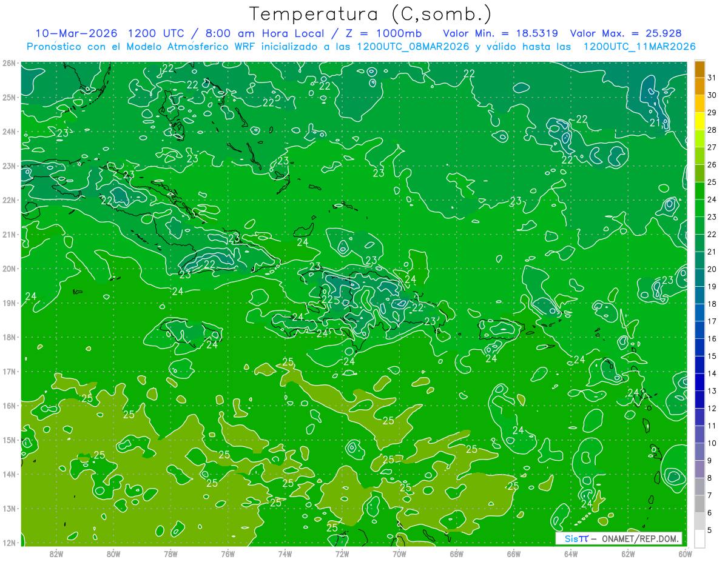The image size is (728, 562).
Task: Click the colorbar scale label 17
Action: pos(712,321)
